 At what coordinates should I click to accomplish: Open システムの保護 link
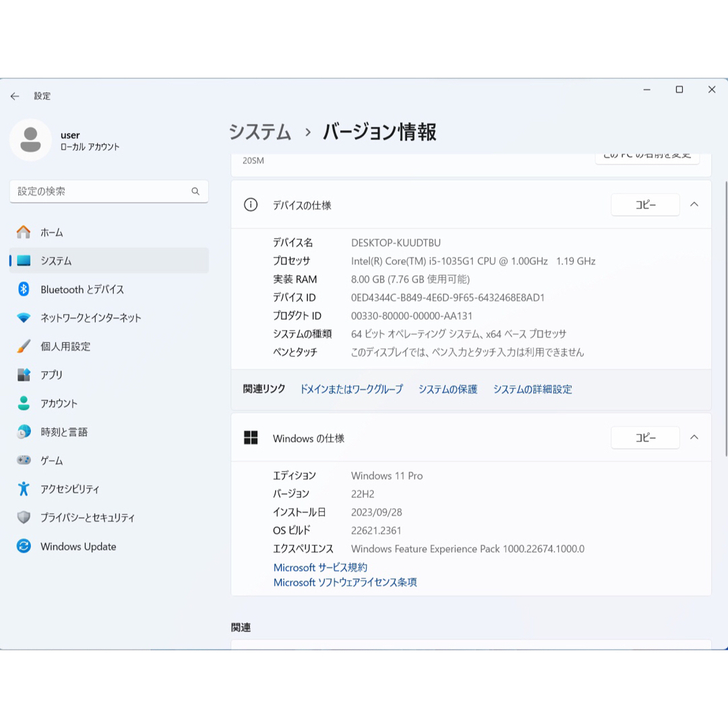[448, 389]
